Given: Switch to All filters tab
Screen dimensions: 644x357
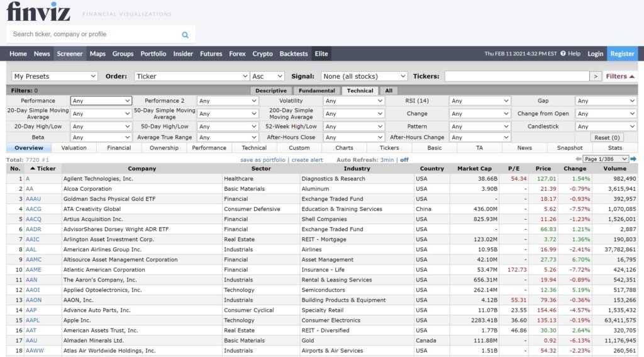Looking at the screenshot, I should (389, 91).
